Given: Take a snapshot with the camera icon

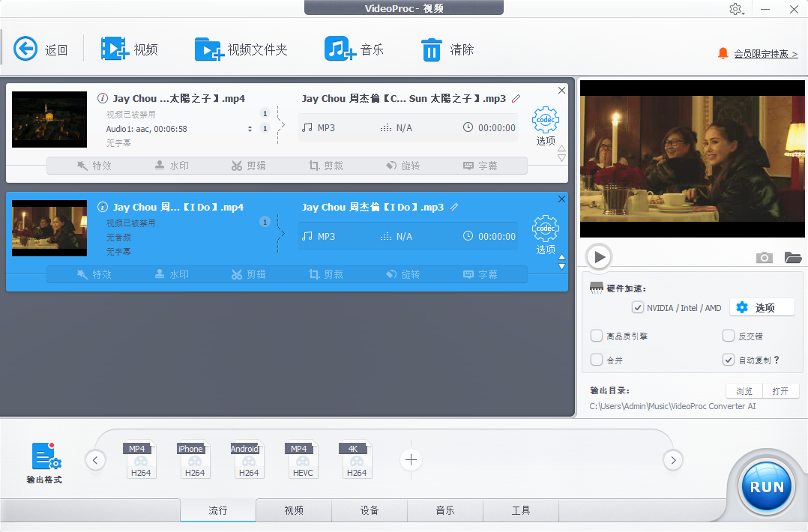Looking at the screenshot, I should coord(765,258).
